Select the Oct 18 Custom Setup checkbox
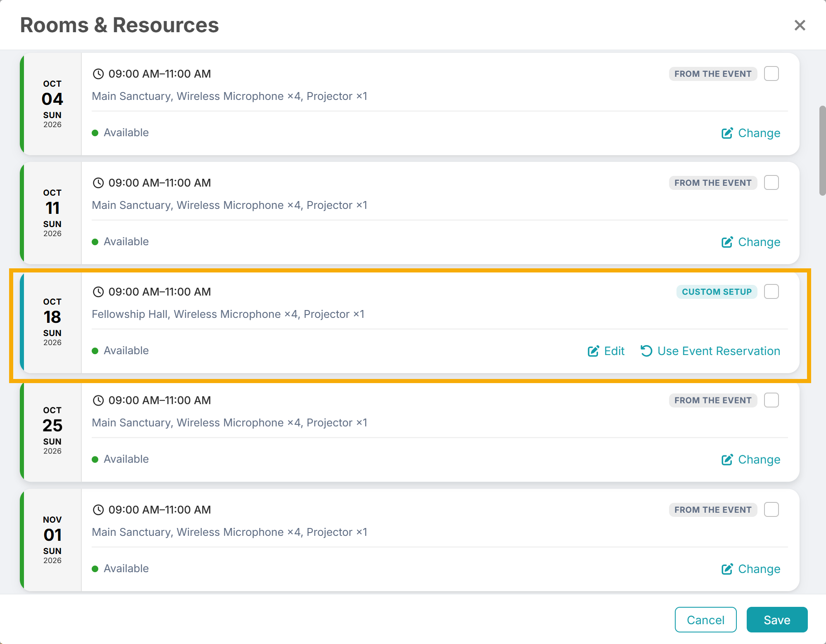The height and width of the screenshot is (644, 826). pos(771,291)
